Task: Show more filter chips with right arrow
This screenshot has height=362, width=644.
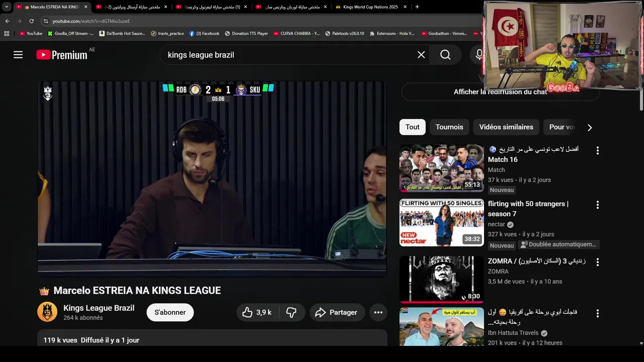Action: click(x=590, y=127)
